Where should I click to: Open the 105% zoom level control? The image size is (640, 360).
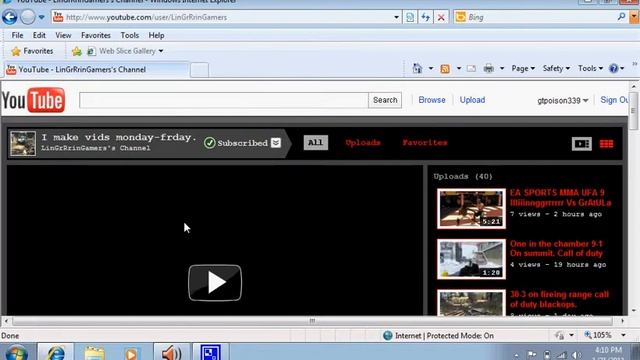pos(604,336)
